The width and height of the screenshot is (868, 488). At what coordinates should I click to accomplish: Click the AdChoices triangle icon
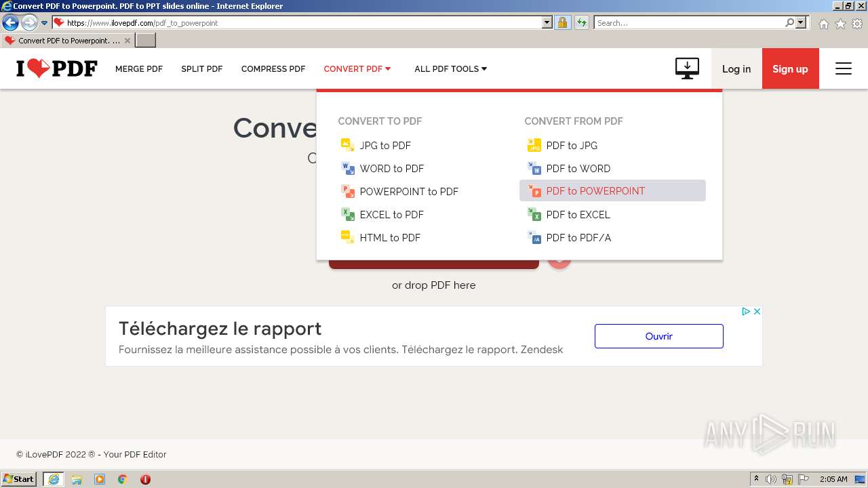tap(745, 311)
